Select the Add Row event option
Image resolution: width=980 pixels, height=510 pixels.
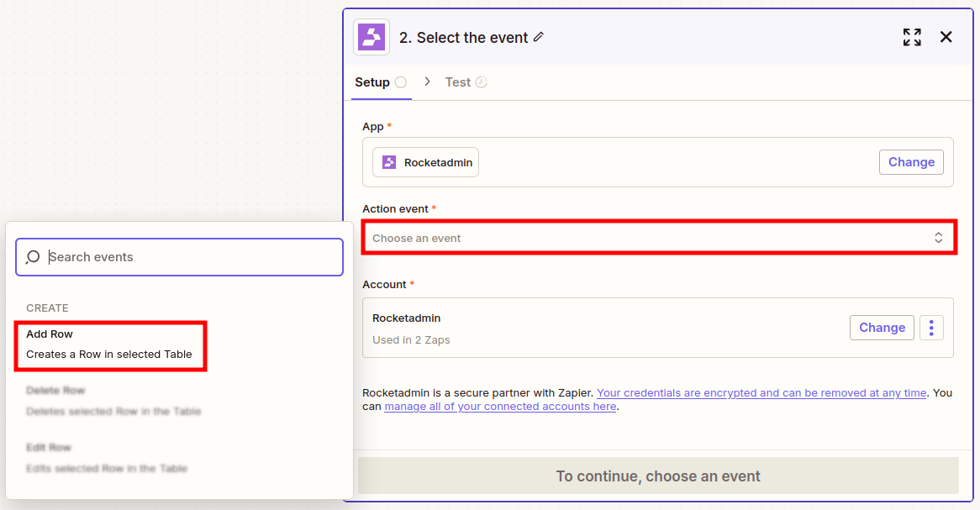[110, 344]
